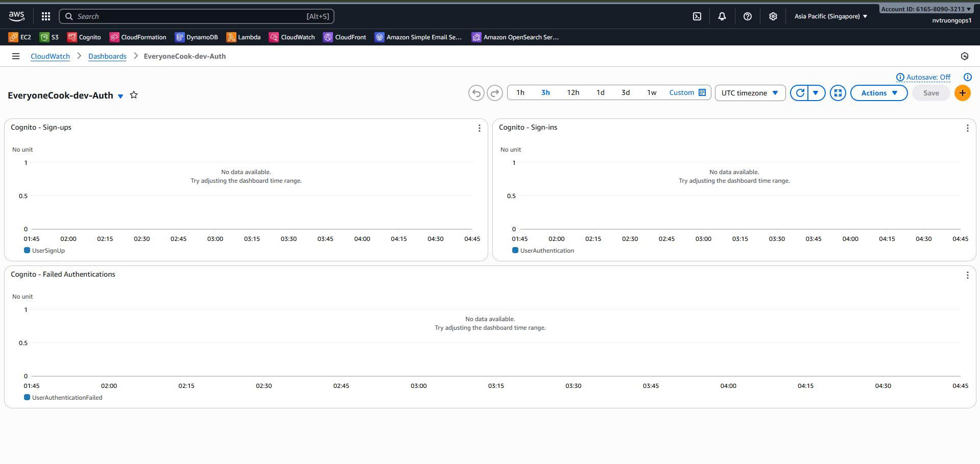Expand the Account ID account menu
Image resolution: width=980 pixels, height=464 pixels.
926,9
